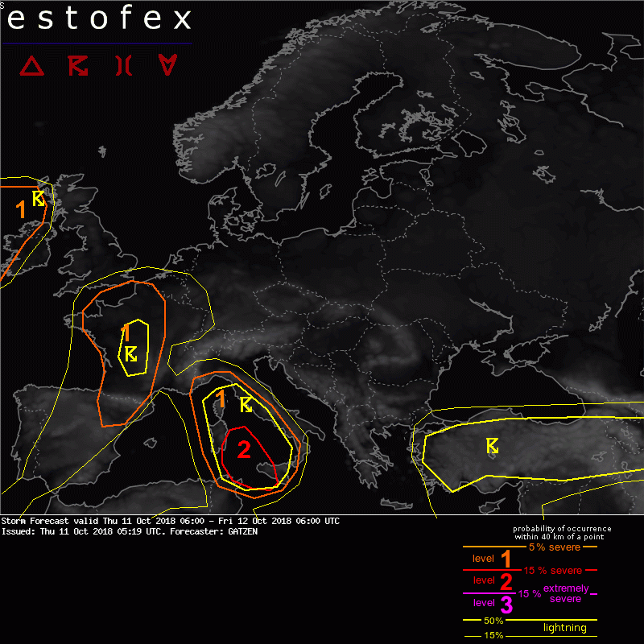
Task: Click the red 'level 2' legend entry
Action: (493, 580)
